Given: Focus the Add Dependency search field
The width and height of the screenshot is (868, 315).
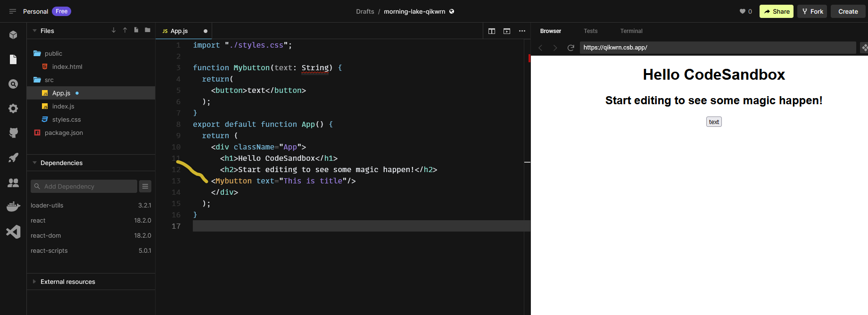Looking at the screenshot, I should click(84, 186).
